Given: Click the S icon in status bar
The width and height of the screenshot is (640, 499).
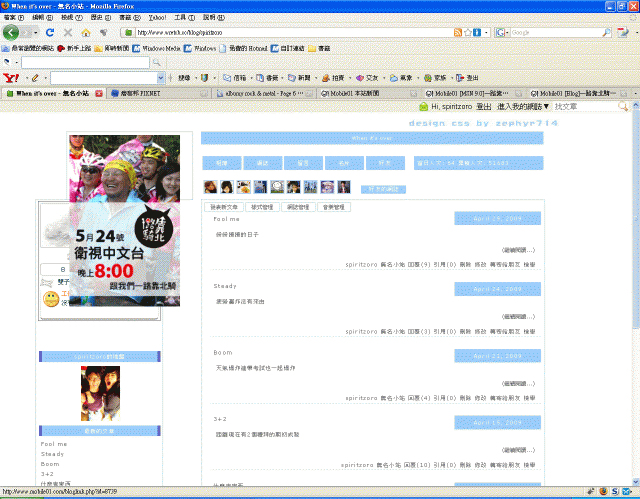Looking at the screenshot, I should 615,491.
